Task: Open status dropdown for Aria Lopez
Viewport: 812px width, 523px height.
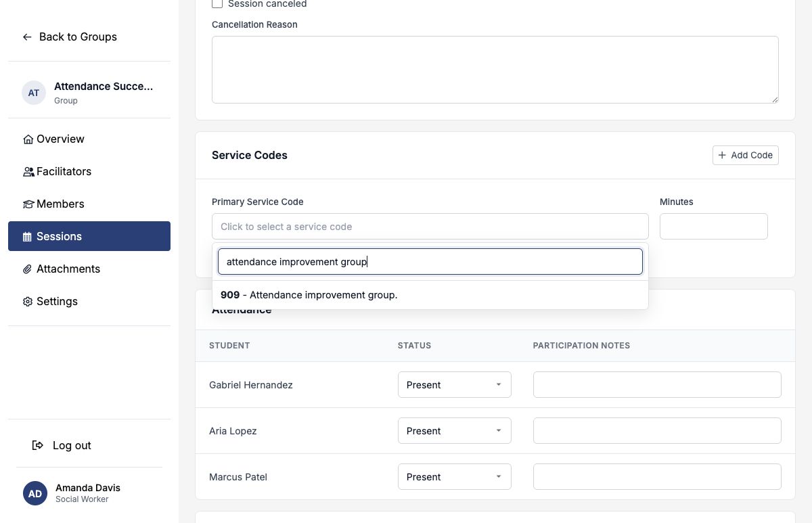Action: 455,431
